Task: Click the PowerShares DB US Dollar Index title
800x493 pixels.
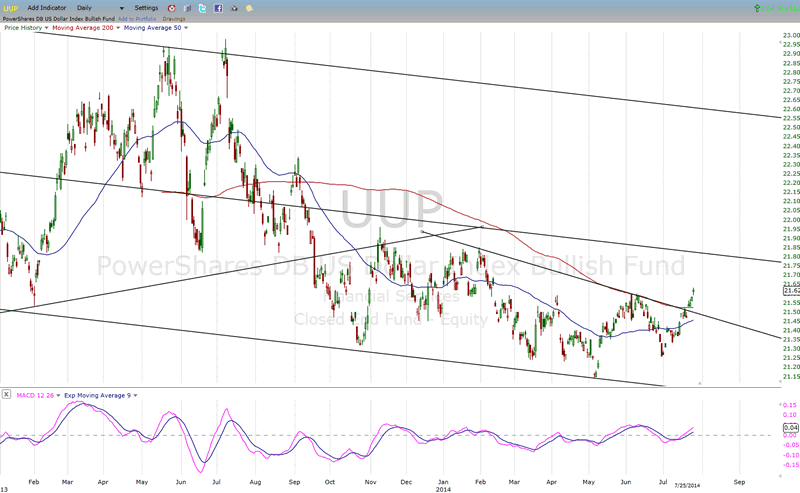Action: point(59,19)
